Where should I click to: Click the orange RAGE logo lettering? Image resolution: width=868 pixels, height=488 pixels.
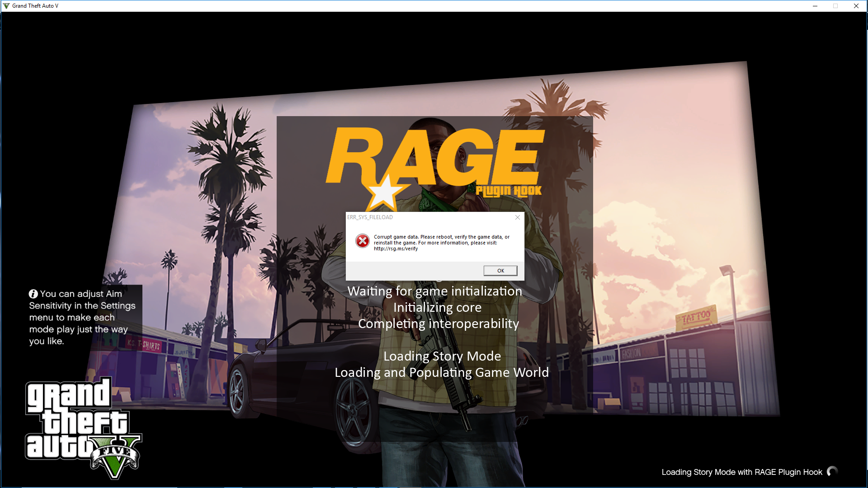[434, 156]
